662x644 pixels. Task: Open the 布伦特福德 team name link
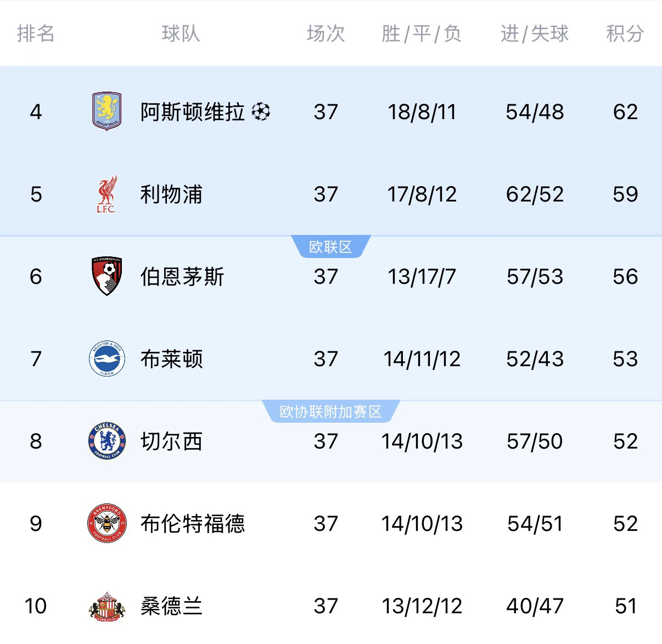coord(193,524)
